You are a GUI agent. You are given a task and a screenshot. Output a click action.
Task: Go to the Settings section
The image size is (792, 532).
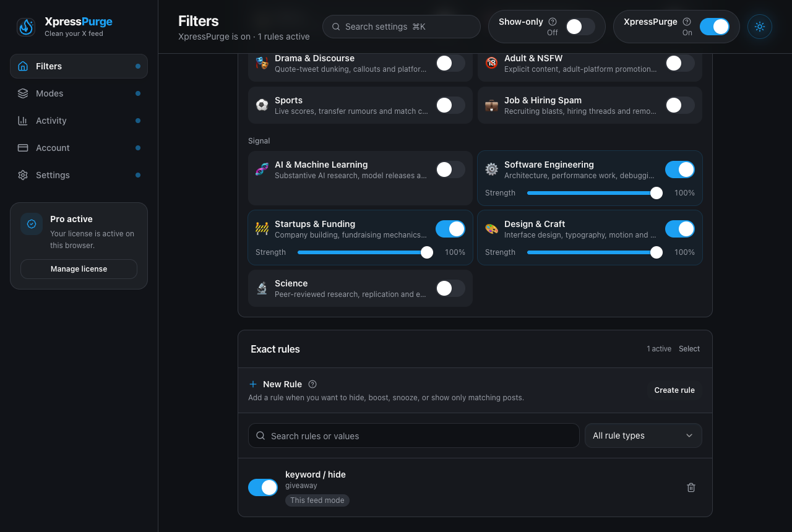tap(79, 175)
